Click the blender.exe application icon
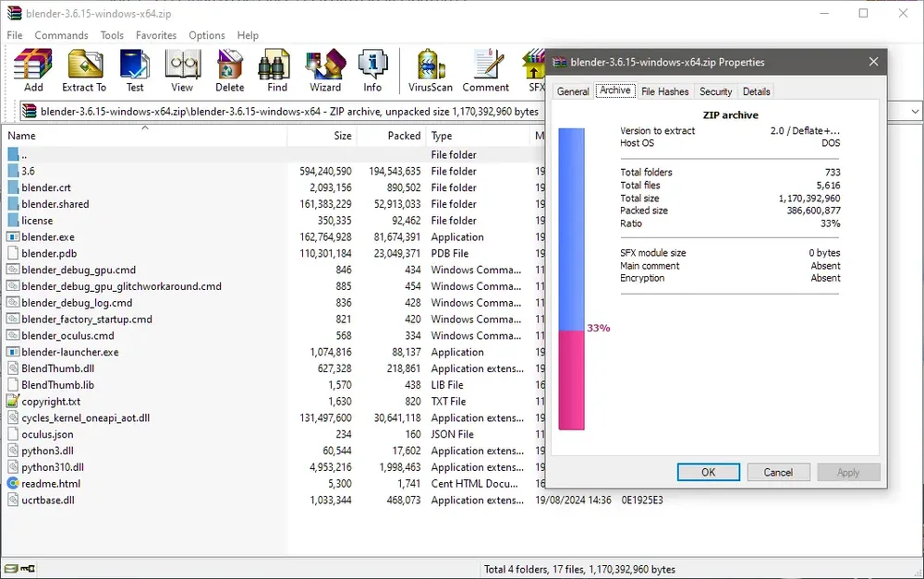 click(x=13, y=236)
